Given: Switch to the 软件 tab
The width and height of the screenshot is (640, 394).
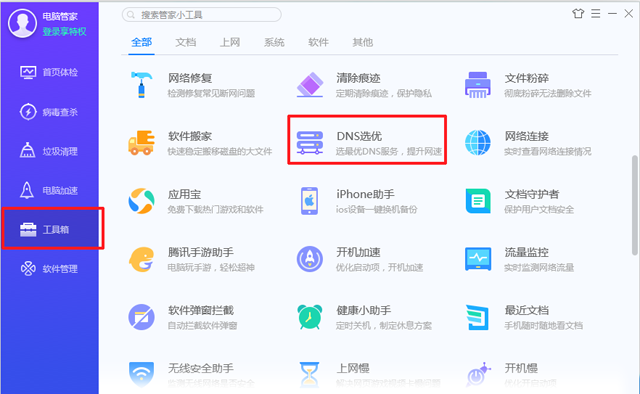Looking at the screenshot, I should [318, 42].
